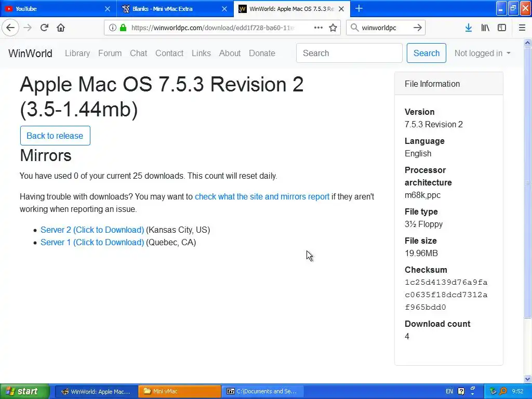Click the Mirrors heading

click(x=46, y=155)
